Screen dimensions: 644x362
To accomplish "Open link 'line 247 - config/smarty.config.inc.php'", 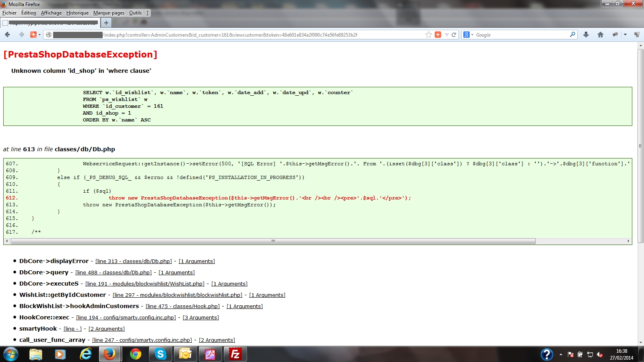I will tap(142, 340).
